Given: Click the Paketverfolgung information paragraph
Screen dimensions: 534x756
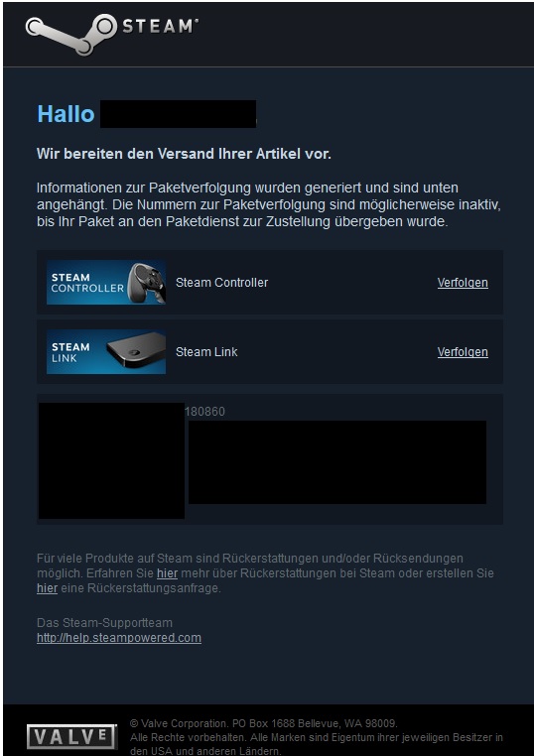Looking at the screenshot, I should [x=269, y=204].
